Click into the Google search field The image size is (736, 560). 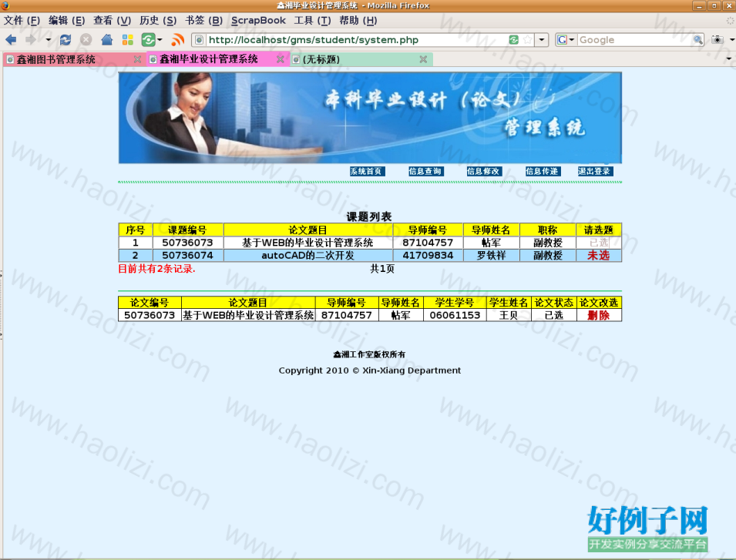click(634, 40)
